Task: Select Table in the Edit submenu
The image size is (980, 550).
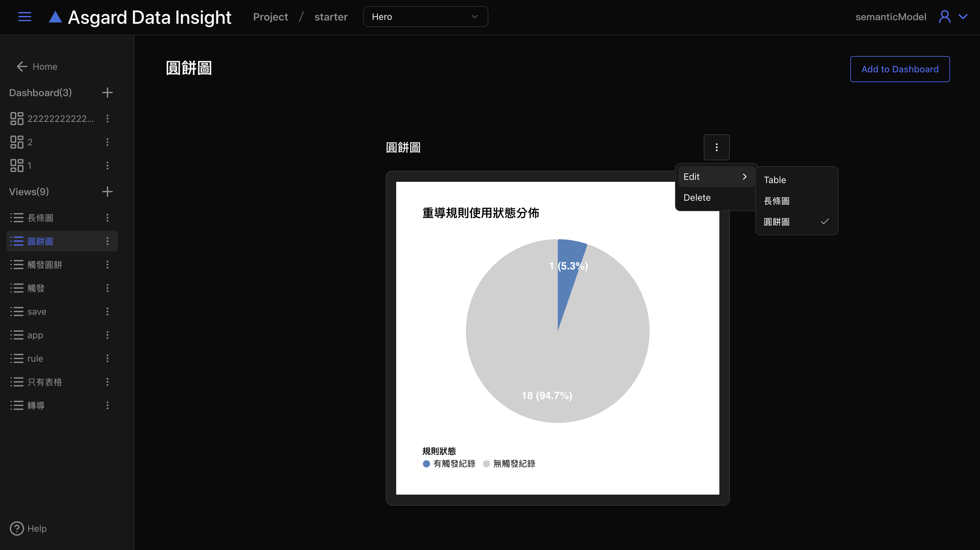Action: [775, 180]
